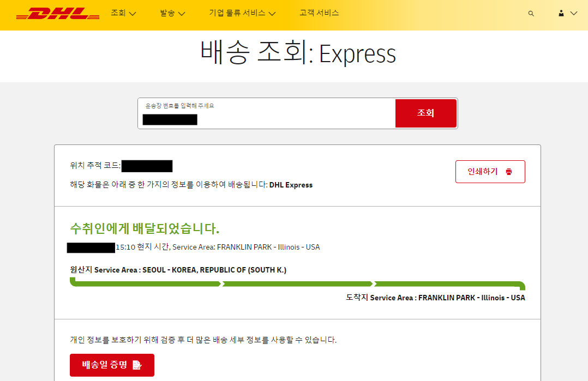Screen dimensions: 588x381
Task: Click the red 조회 search button
Action: 425,113
